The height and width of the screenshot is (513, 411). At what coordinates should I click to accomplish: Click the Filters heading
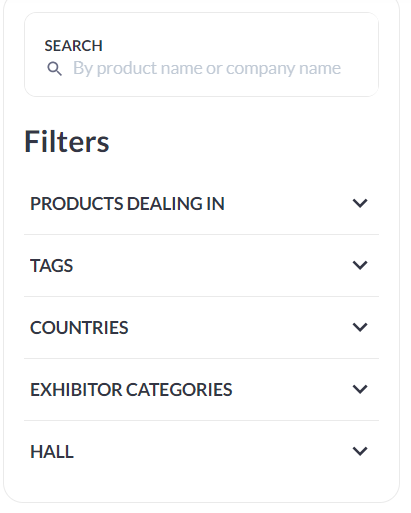pyautogui.click(x=67, y=142)
